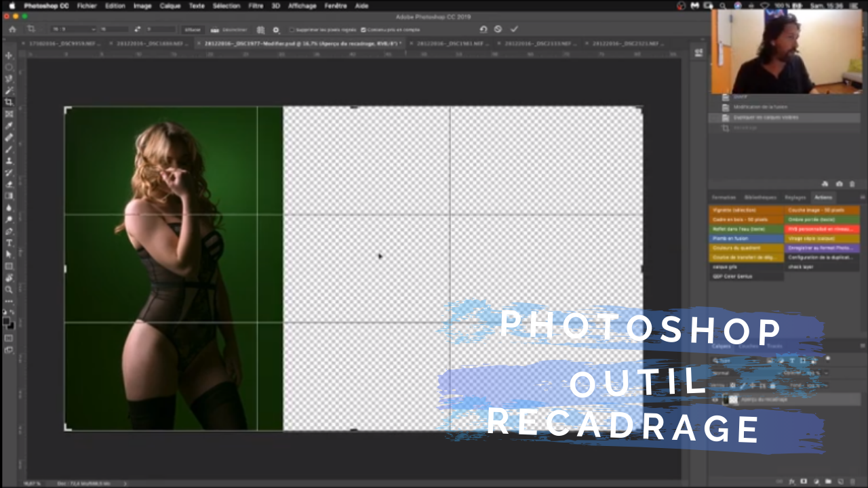Select the History Brush tool
Screen dimensions: 868x488
9,172
